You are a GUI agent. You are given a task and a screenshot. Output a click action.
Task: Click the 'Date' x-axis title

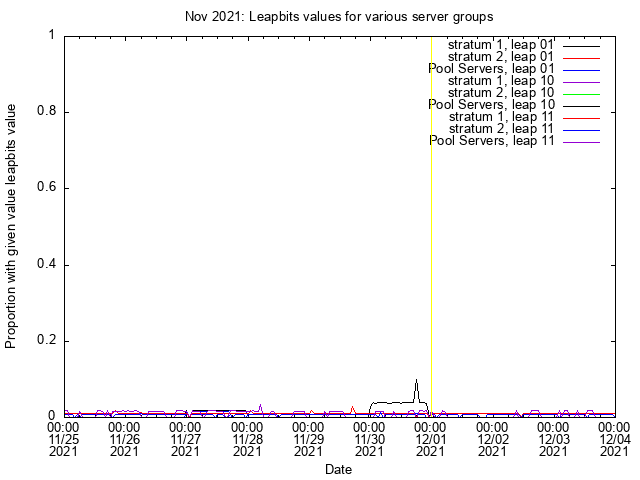point(338,469)
